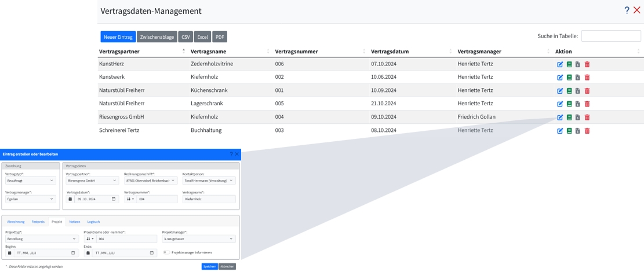Image resolution: width=644 pixels, height=272 pixels.
Task: Click edit icon for Lagerschrank contract
Action: click(x=560, y=104)
